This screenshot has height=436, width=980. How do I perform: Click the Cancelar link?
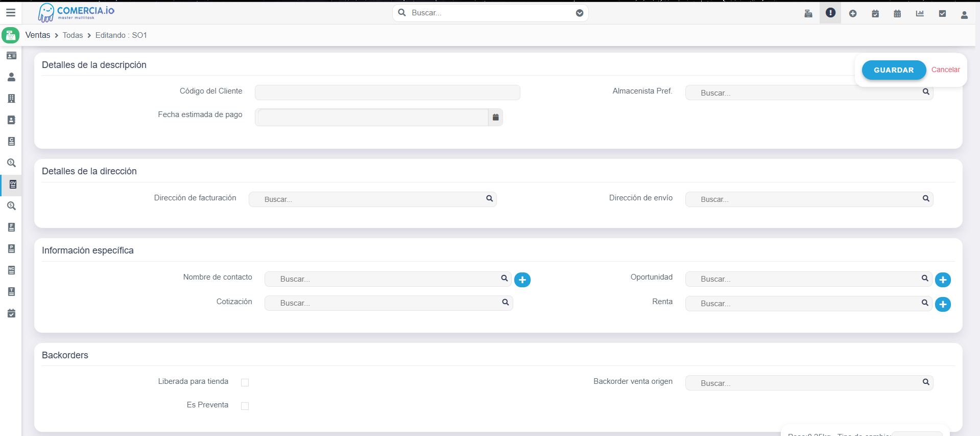[x=945, y=70]
